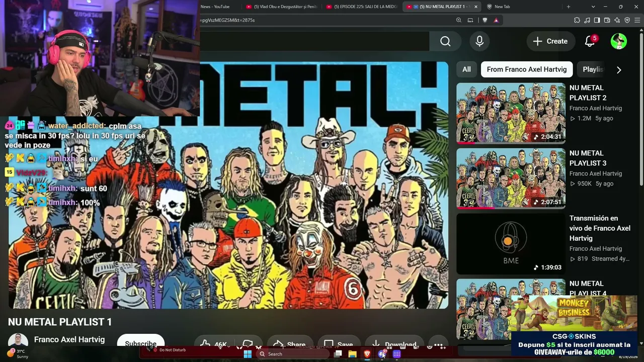Toggle the browser sidebar panel
This screenshot has height=362, width=644.
(597, 20)
